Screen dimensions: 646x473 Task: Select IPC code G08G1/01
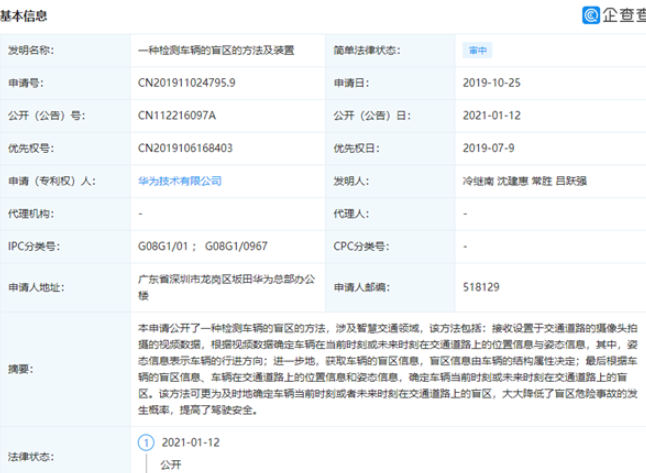pyautogui.click(x=163, y=246)
